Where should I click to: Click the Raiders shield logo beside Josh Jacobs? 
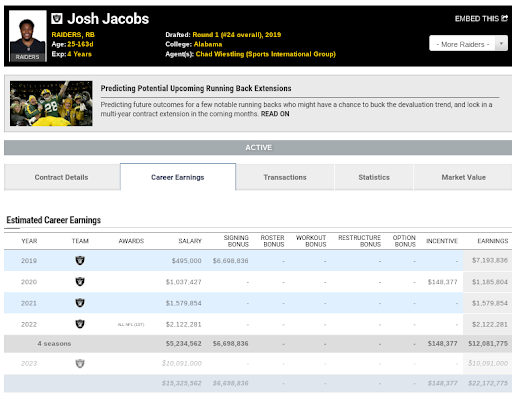[57, 18]
